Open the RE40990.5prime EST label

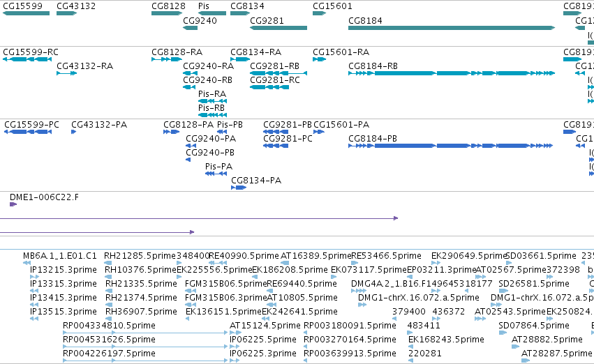[244, 256]
